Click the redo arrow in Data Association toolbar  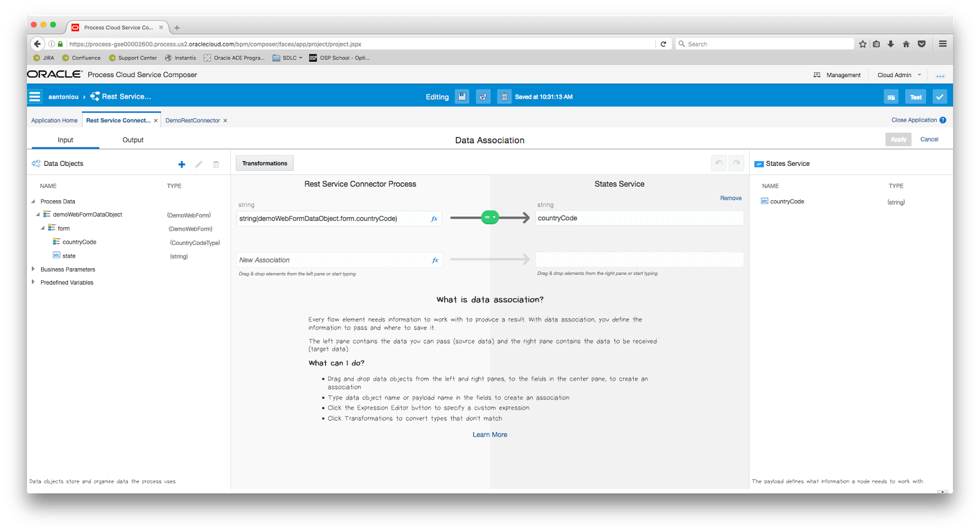pos(736,163)
